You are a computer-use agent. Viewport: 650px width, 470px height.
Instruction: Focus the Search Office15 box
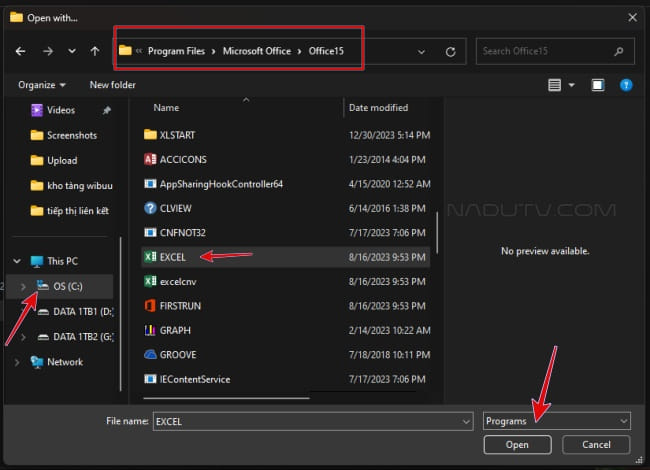[x=555, y=51]
